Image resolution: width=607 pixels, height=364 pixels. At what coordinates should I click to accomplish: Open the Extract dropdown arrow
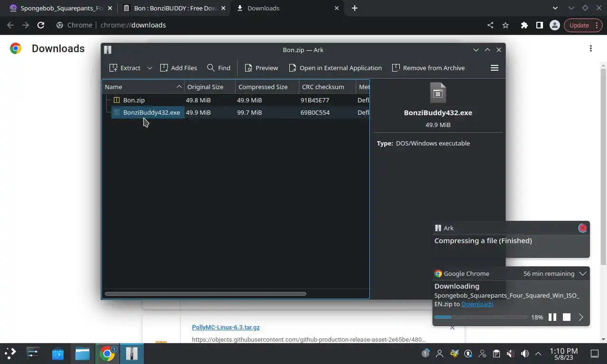pyautogui.click(x=149, y=68)
